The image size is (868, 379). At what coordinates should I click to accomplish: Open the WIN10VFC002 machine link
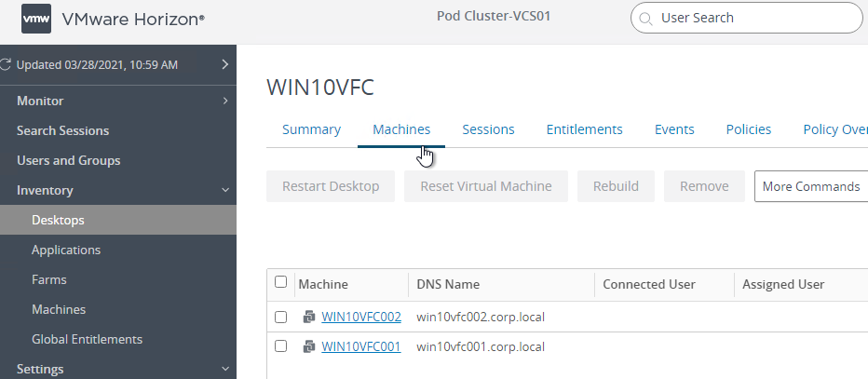(x=361, y=317)
